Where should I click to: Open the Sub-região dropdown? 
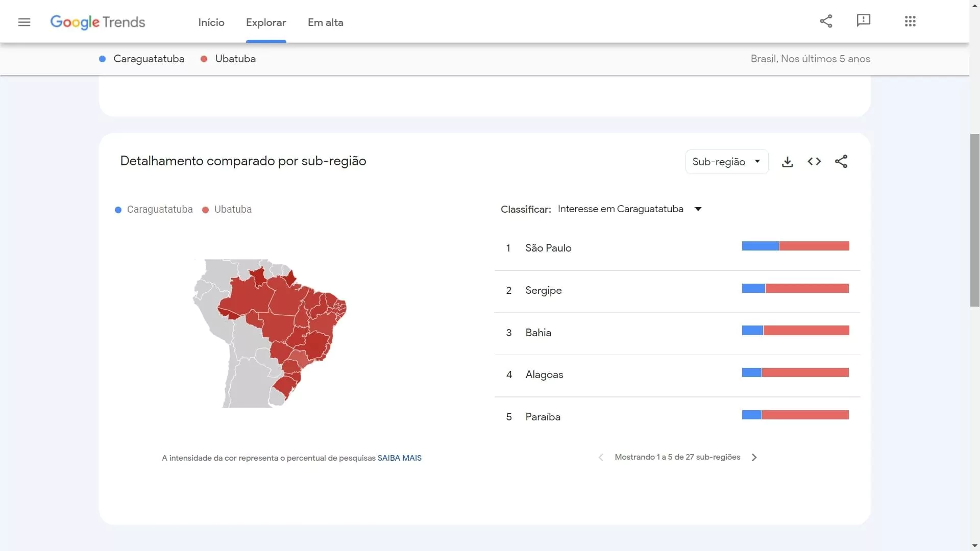726,162
